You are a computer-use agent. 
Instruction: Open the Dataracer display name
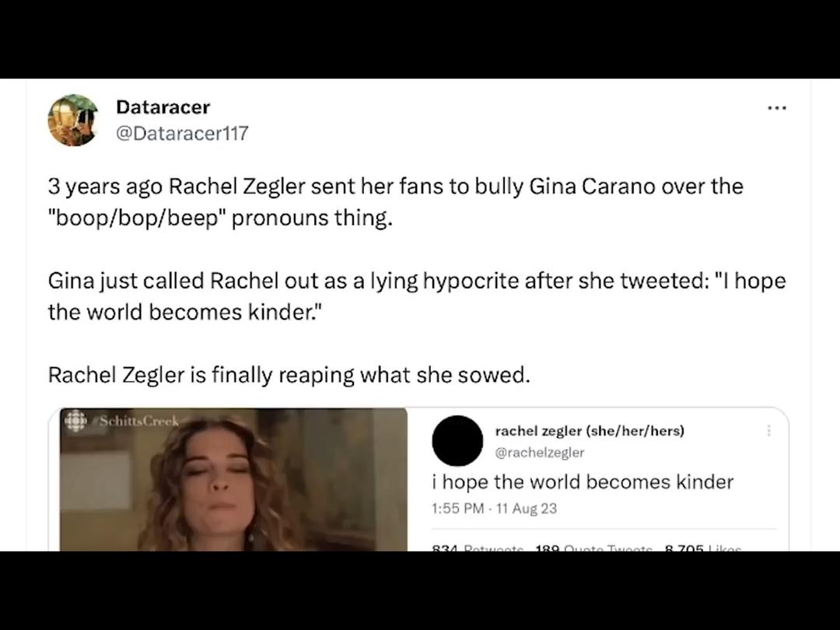point(163,107)
